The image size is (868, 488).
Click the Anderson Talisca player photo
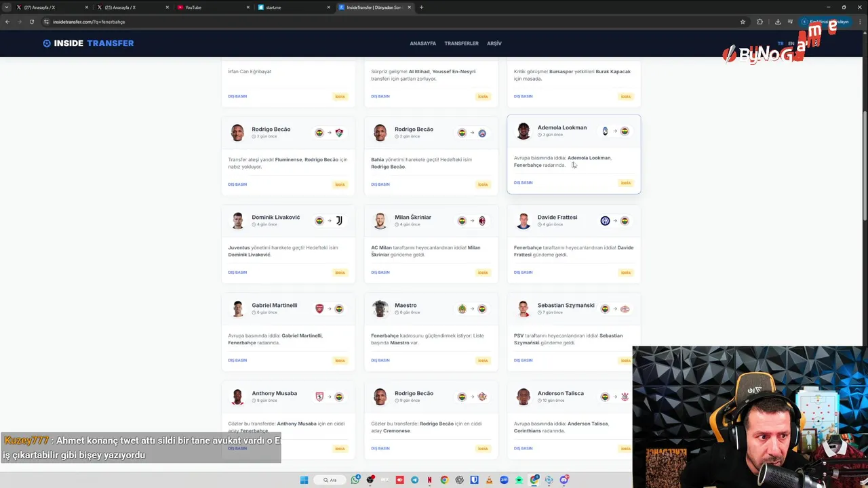pos(523,396)
